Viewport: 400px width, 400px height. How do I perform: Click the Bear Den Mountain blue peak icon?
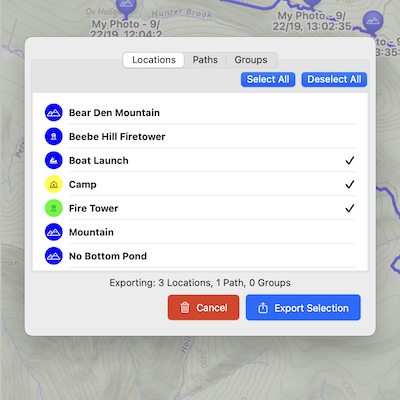54,113
